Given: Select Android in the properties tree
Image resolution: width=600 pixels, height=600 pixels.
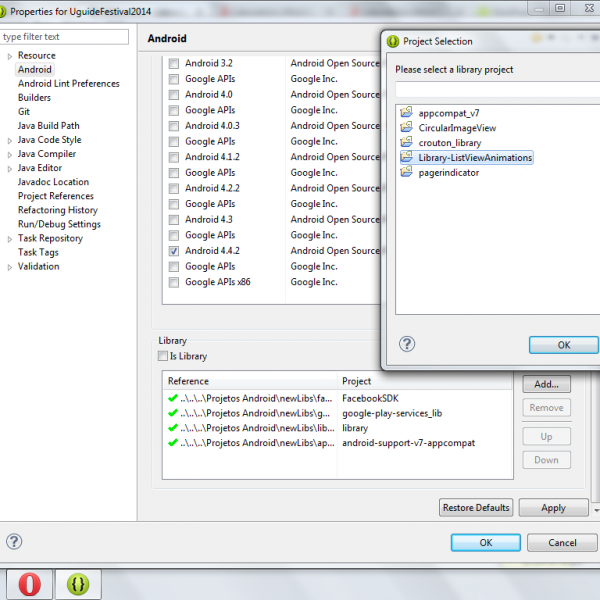Looking at the screenshot, I should [35, 69].
